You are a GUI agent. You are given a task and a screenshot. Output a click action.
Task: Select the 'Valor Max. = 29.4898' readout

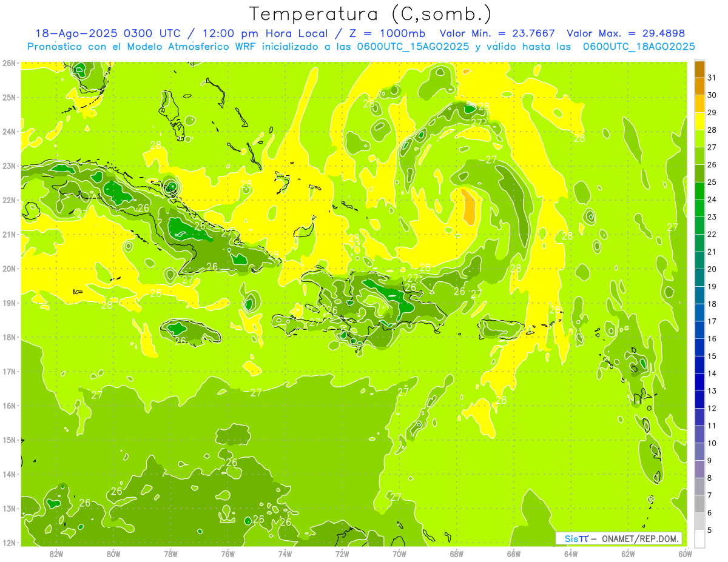click(x=626, y=33)
